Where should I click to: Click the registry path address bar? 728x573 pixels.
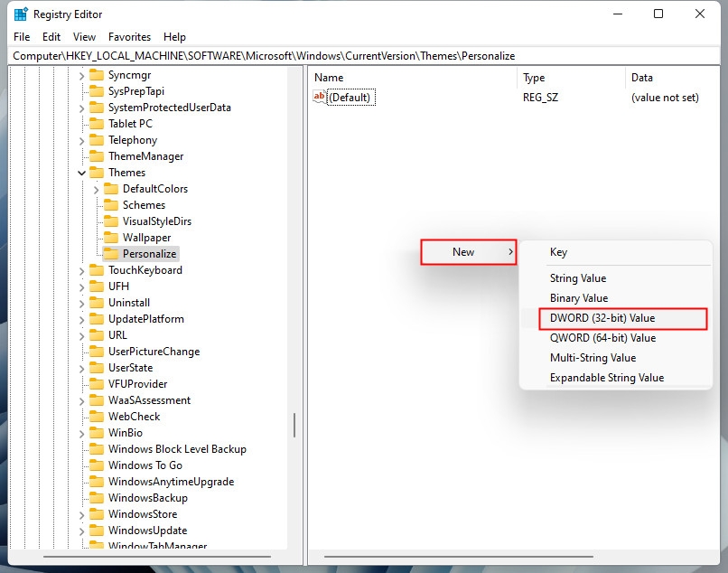click(x=364, y=56)
